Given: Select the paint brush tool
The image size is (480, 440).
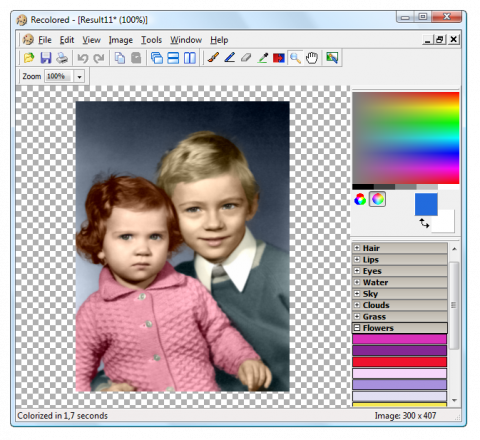Looking at the screenshot, I should coord(213,58).
